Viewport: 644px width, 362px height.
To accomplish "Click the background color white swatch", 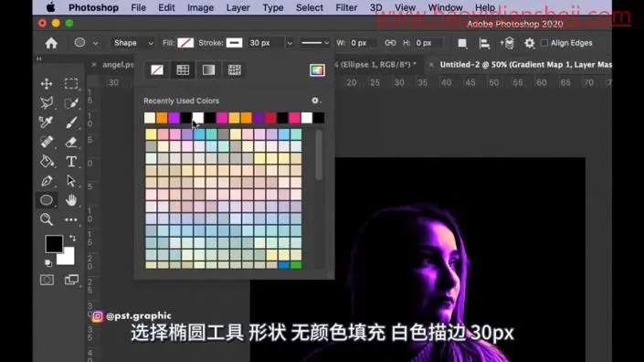I will tap(68, 258).
